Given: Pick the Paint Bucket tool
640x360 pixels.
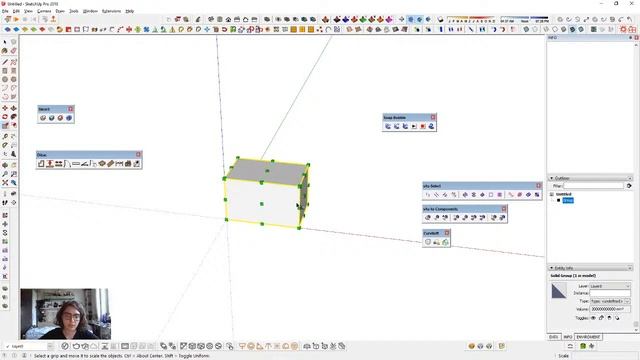Looking at the screenshot, I should tap(5, 51).
